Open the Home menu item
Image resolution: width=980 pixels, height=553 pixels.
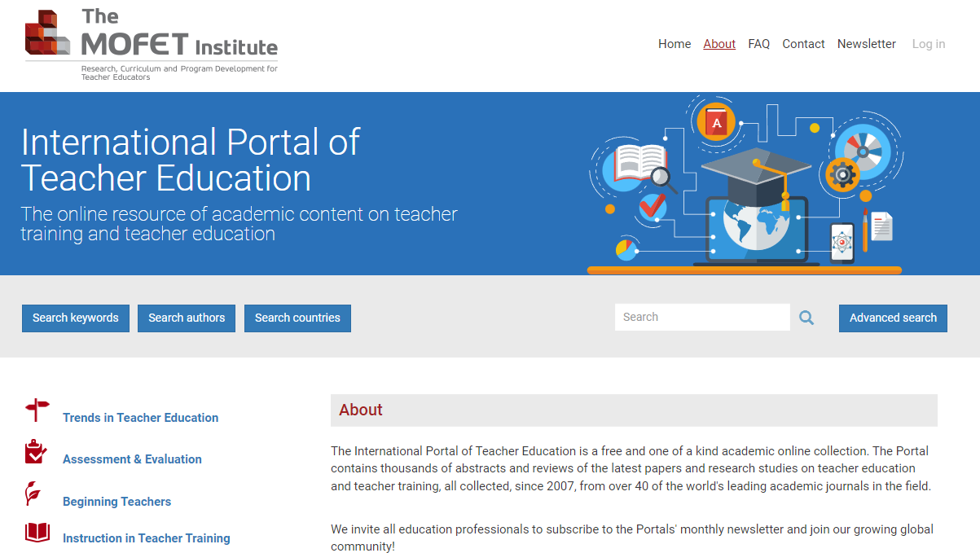coord(675,44)
